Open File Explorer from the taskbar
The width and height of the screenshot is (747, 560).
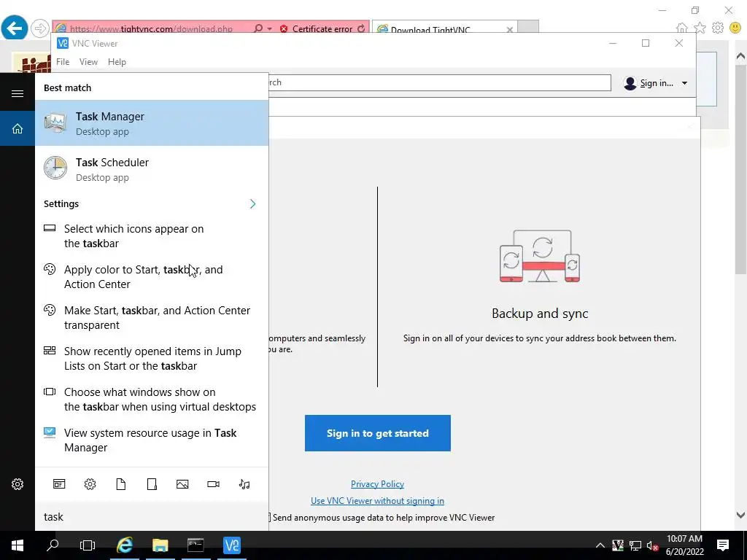160,545
